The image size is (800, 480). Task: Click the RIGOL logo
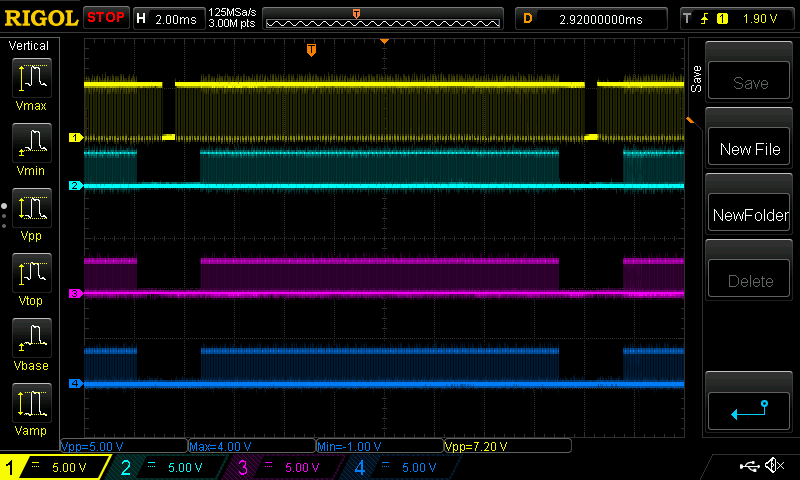click(x=41, y=18)
